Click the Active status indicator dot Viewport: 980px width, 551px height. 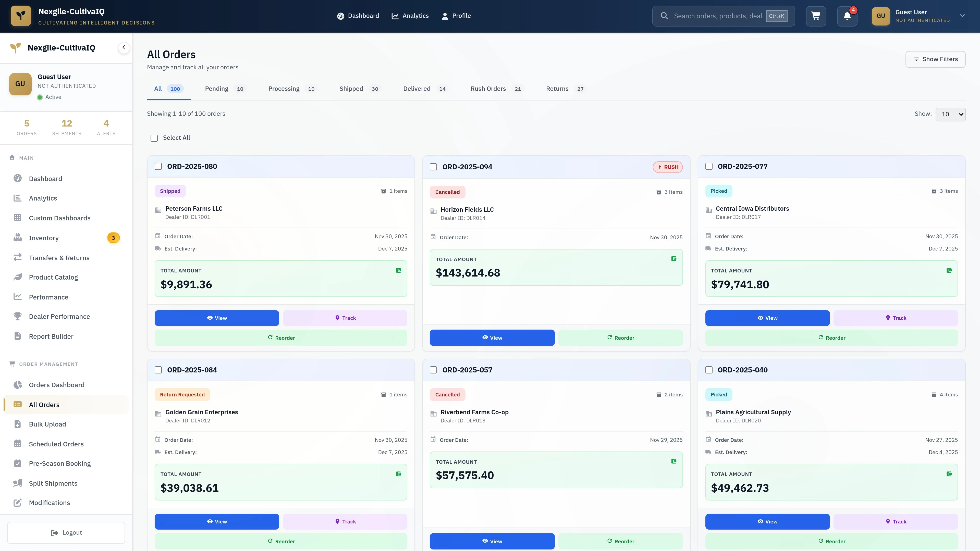coord(40,97)
